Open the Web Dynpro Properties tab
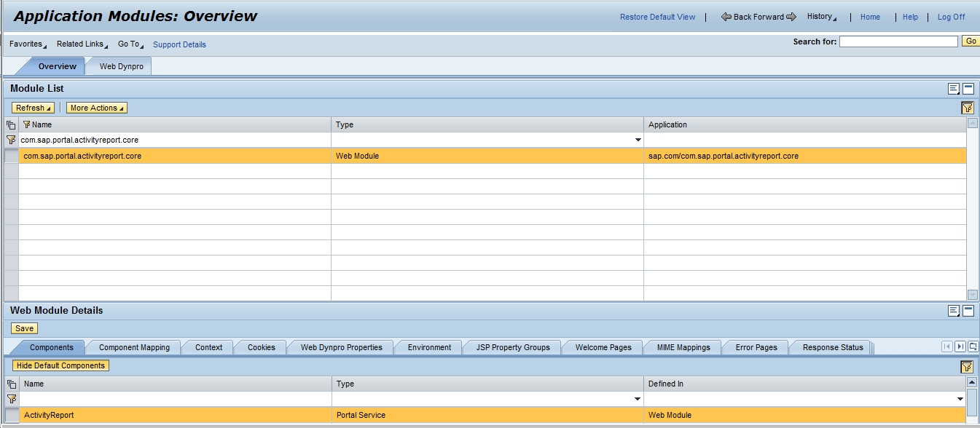 341,347
